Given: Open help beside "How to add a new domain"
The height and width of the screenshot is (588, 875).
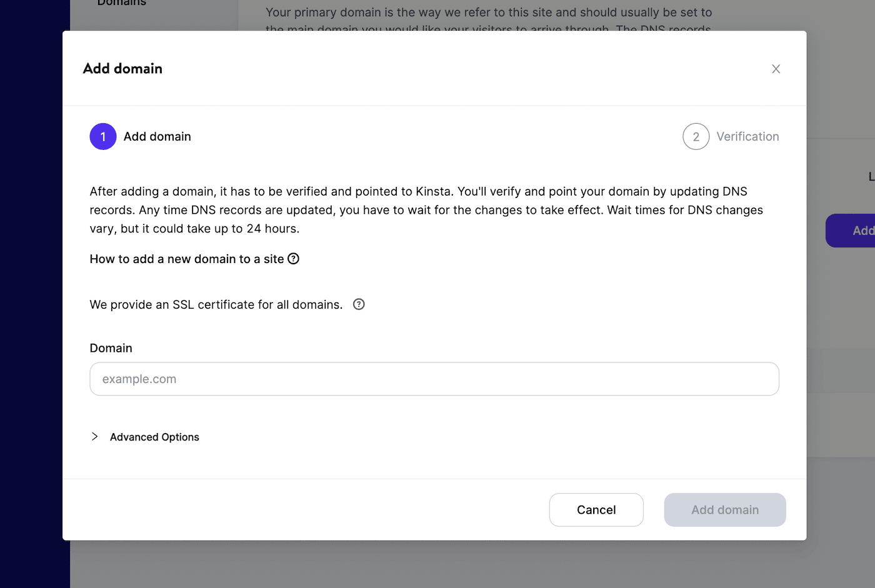Looking at the screenshot, I should coord(294,258).
